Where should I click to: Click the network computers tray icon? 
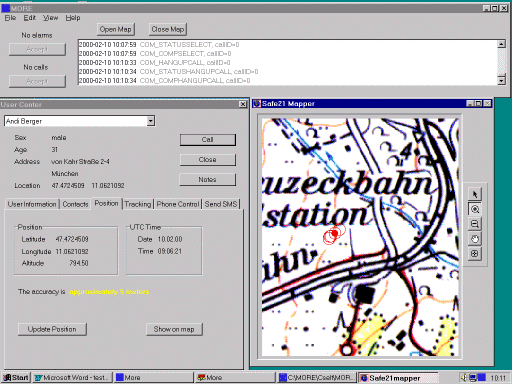click(x=473, y=378)
